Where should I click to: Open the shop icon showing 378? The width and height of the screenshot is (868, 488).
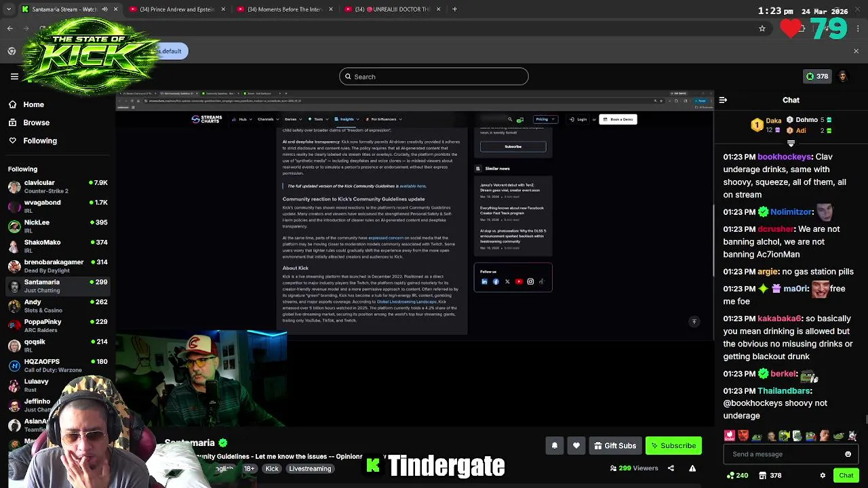[x=770, y=475]
